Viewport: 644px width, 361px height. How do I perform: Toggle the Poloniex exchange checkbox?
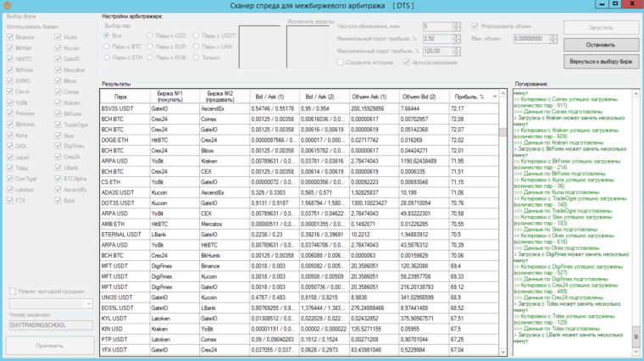(10, 114)
